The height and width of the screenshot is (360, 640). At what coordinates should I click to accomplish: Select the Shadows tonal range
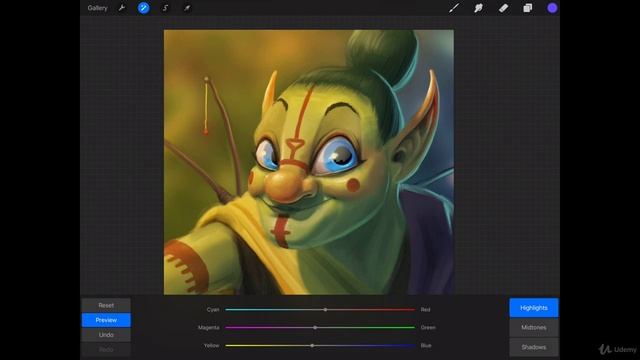(533, 347)
